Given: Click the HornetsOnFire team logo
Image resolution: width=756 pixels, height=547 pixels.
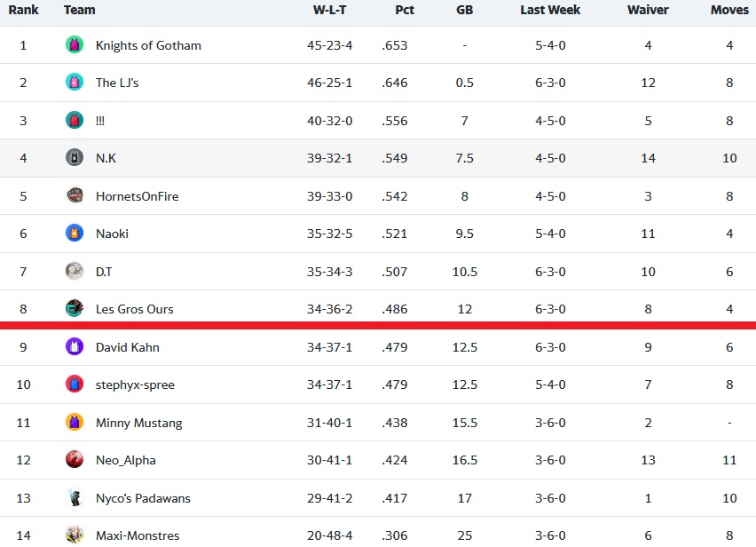Looking at the screenshot, I should coord(75,196).
